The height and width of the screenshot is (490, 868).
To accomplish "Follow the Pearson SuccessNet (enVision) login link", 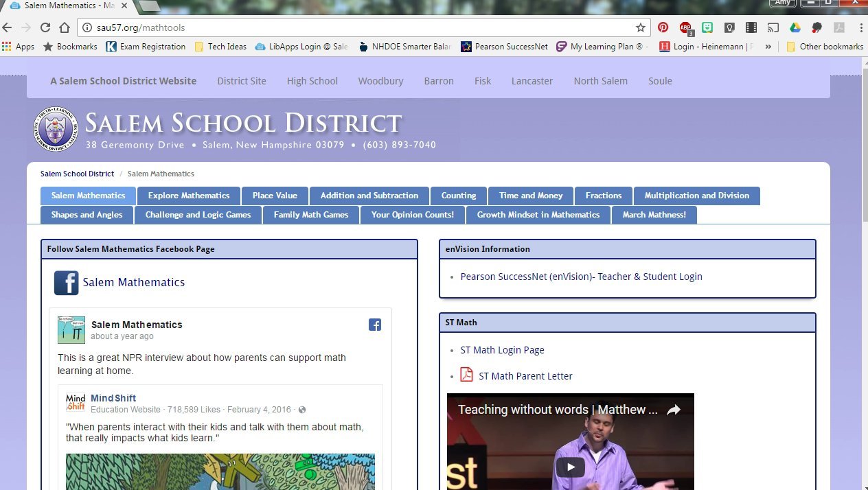I will pyautogui.click(x=581, y=277).
